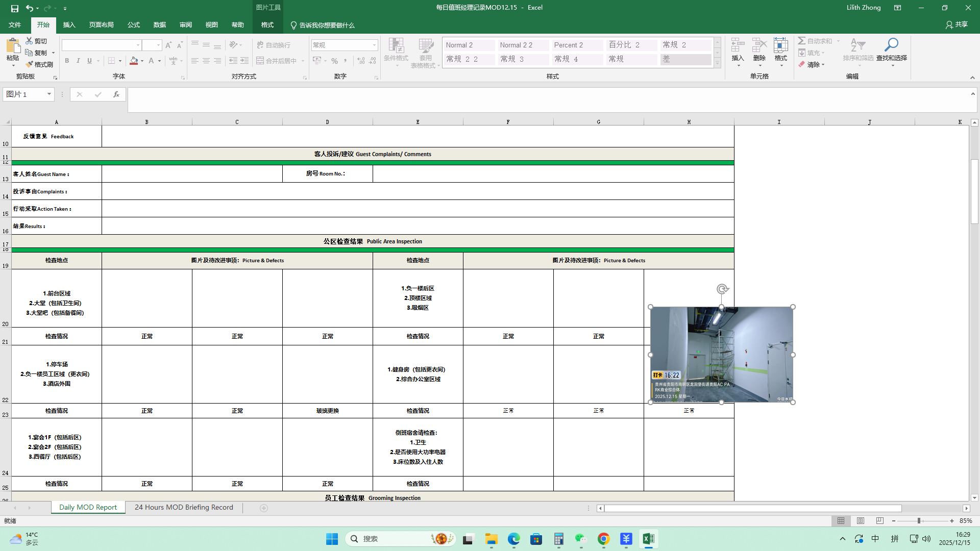
Task: Open the 插入 ribbon tab
Action: 69,25
